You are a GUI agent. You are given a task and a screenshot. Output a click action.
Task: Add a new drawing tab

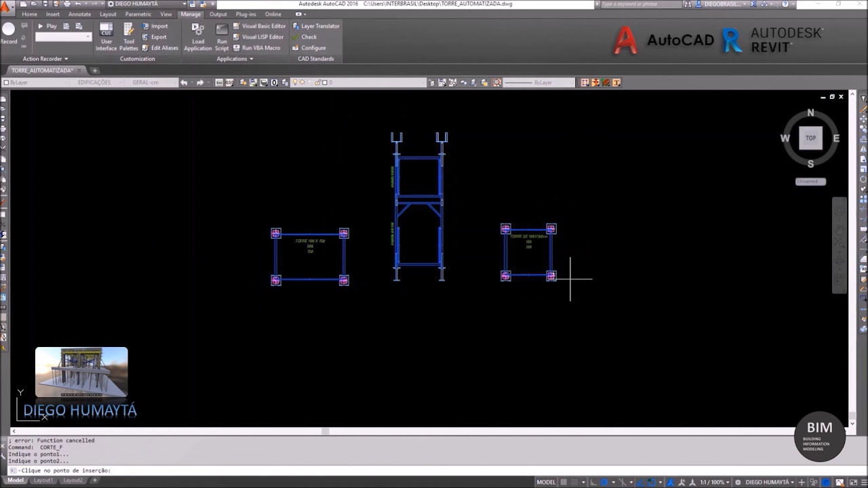pyautogui.click(x=95, y=70)
